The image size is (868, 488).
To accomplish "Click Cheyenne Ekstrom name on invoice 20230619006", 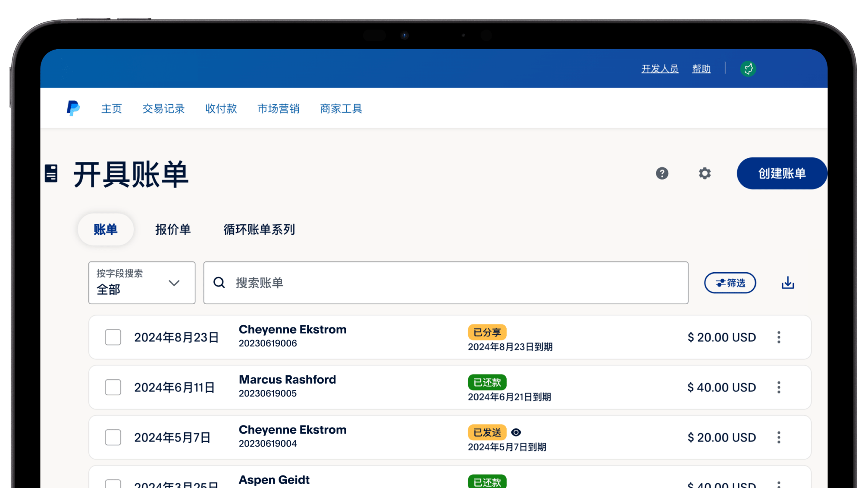I will tap(293, 330).
